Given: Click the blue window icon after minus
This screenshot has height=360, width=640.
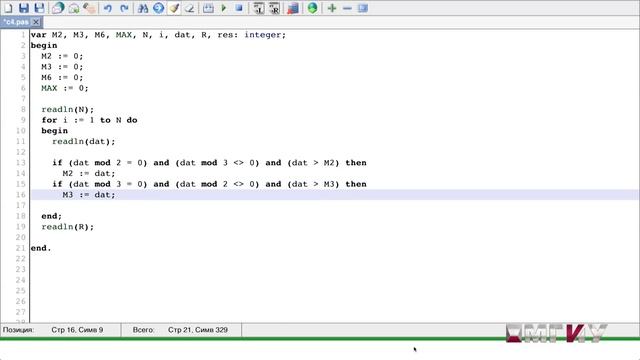Looking at the screenshot, I should 363,8.
